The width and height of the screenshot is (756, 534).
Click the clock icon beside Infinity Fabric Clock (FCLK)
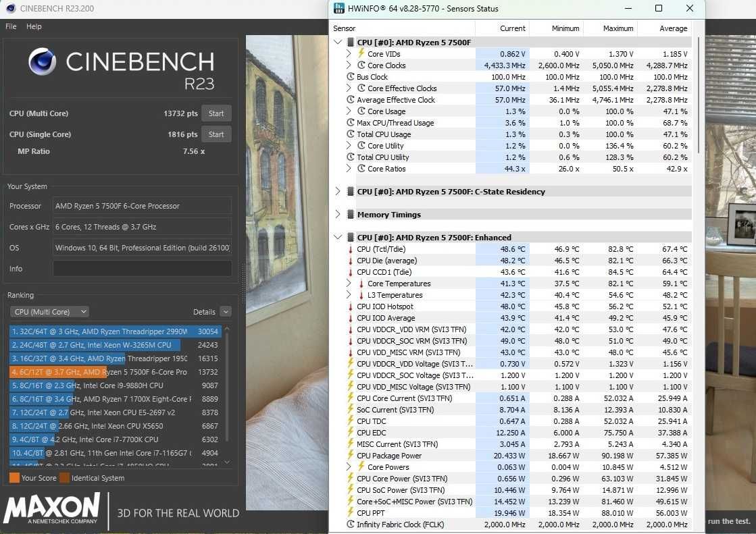[x=351, y=525]
